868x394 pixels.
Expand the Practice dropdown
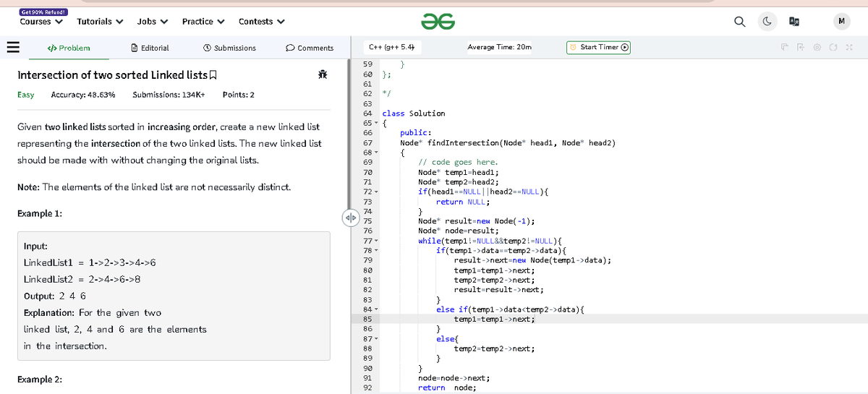pyautogui.click(x=203, y=22)
